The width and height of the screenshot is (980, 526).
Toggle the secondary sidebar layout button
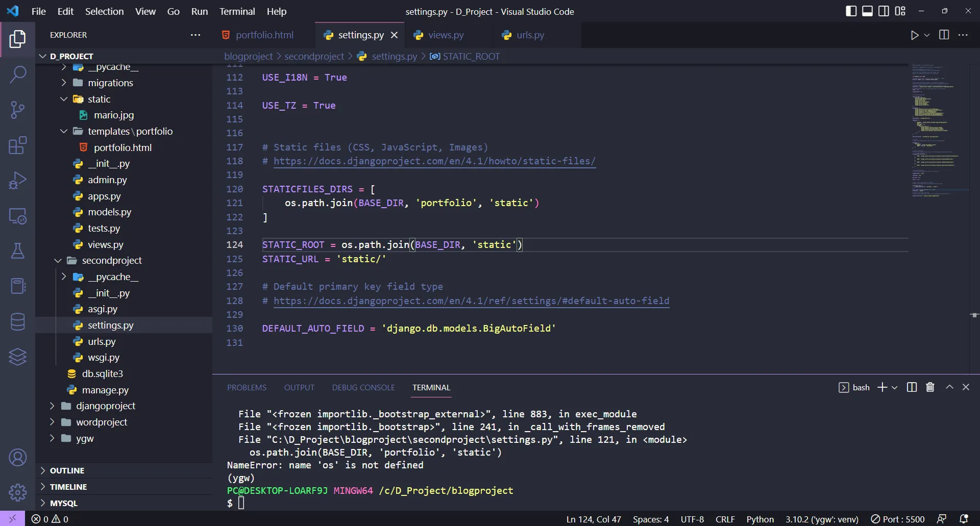coord(884,11)
